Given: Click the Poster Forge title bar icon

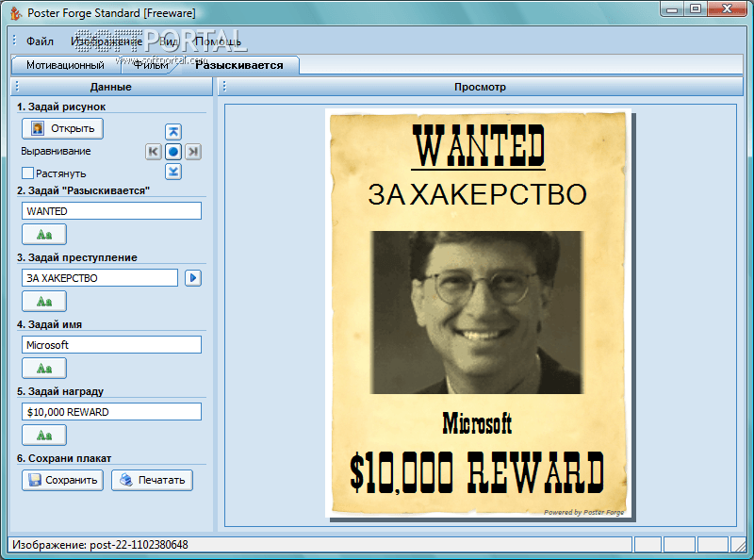Looking at the screenshot, I should tap(16, 13).
